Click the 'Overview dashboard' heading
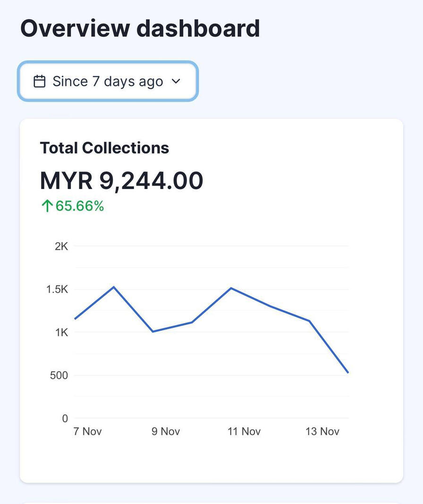This screenshot has width=423, height=504. point(140,28)
